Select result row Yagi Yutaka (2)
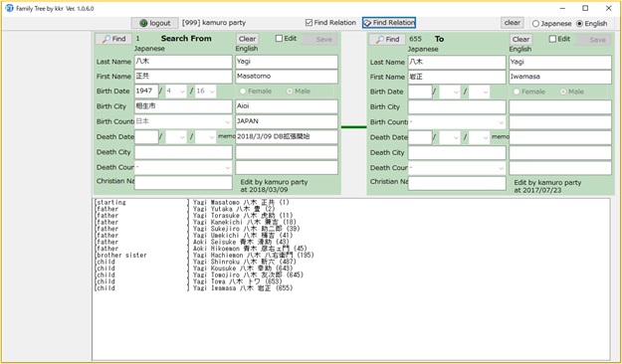622x364 pixels. (x=184, y=209)
